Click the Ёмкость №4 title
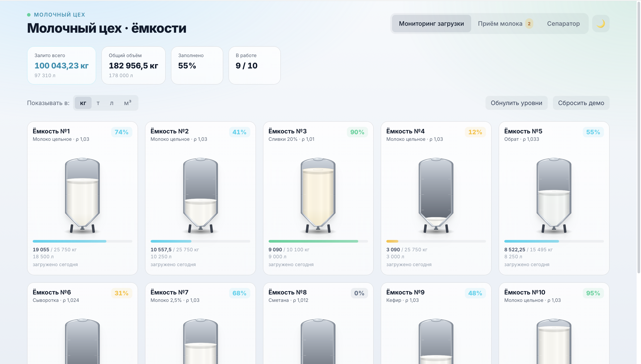 [405, 131]
